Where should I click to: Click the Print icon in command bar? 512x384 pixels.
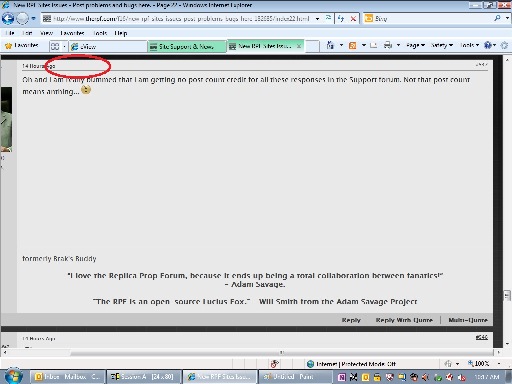(388, 45)
